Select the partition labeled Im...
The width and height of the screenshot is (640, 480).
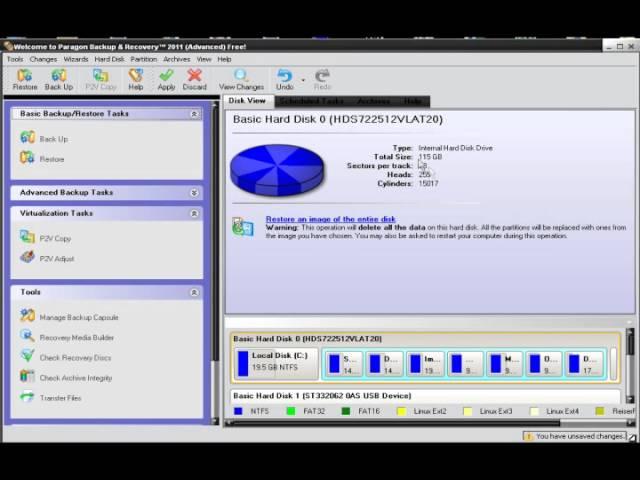[425, 363]
